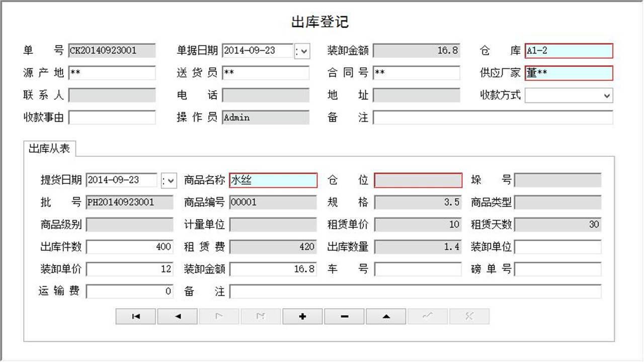Click the 车号 input field
This screenshot has width=644, height=362.
(x=418, y=269)
